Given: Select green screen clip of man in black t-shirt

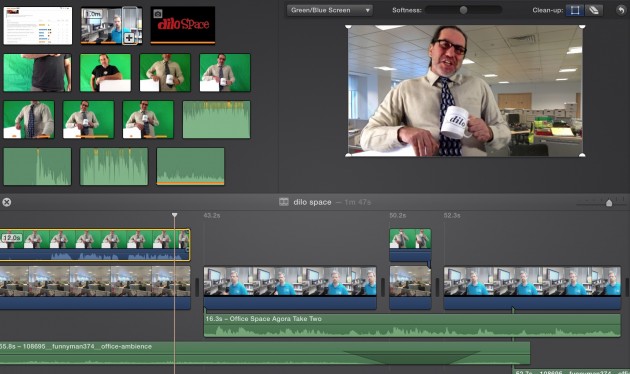Looking at the screenshot, I should tap(105, 73).
